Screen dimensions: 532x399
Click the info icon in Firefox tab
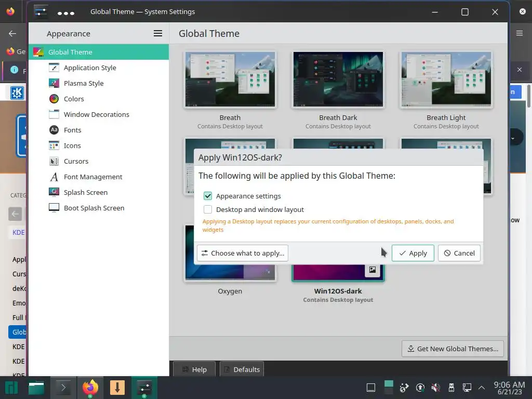[x=14, y=70]
